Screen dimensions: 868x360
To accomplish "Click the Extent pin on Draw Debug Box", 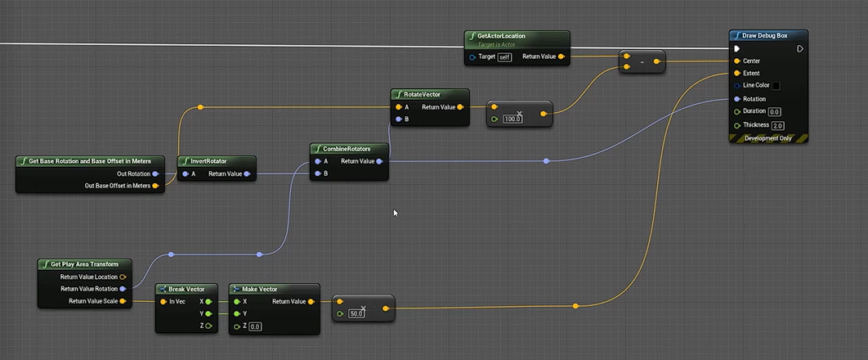I will tap(736, 73).
